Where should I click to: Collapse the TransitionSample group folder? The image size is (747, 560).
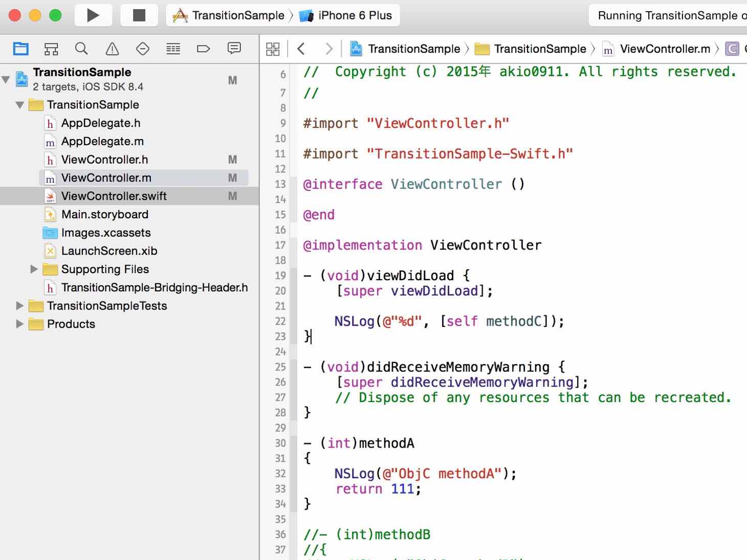click(20, 105)
